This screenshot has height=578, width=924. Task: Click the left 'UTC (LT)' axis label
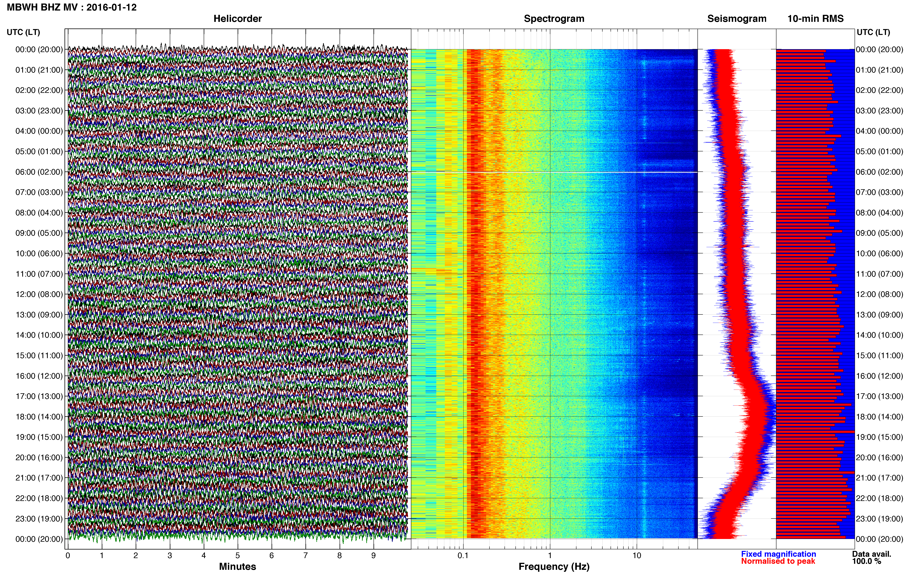(x=23, y=32)
